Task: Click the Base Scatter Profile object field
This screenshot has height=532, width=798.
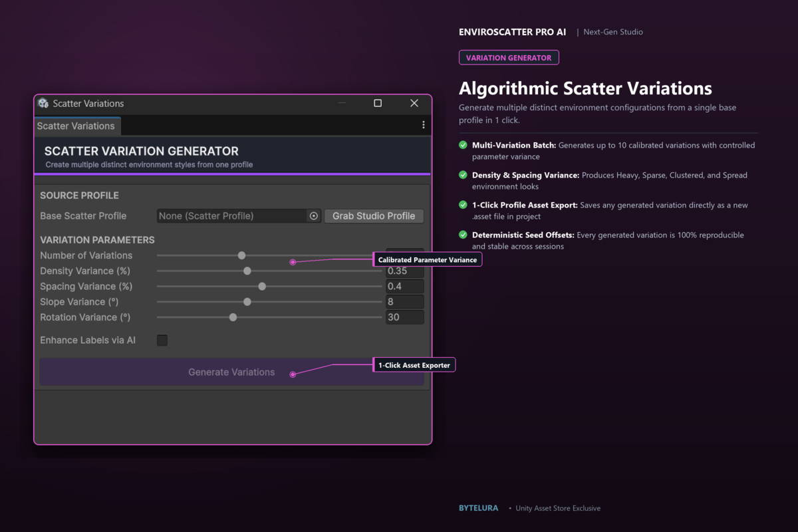Action: [x=239, y=216]
